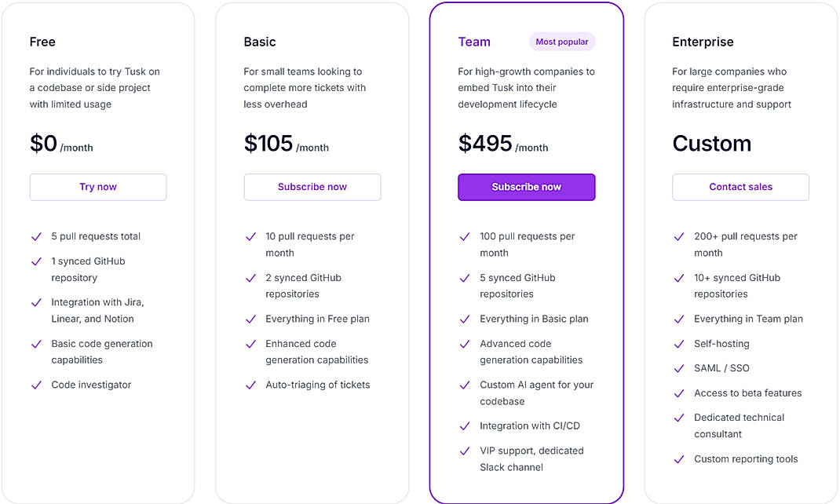840x504 pixels.
Task: Click the checkmark beside "Access to beta features"
Action: pos(679,393)
